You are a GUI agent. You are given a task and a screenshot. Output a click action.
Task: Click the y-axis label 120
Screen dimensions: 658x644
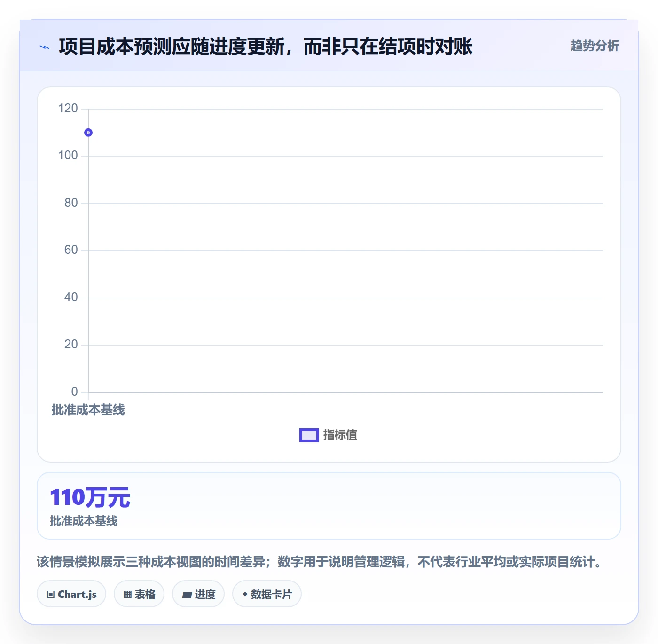[68, 109]
